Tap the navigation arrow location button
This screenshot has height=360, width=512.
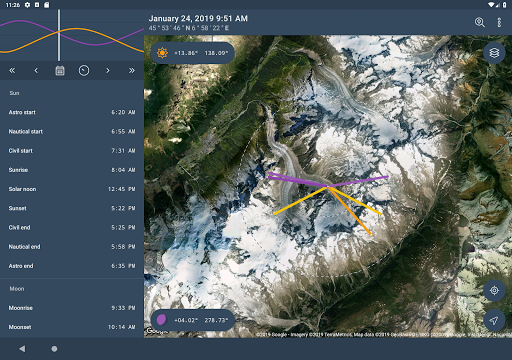click(x=494, y=320)
